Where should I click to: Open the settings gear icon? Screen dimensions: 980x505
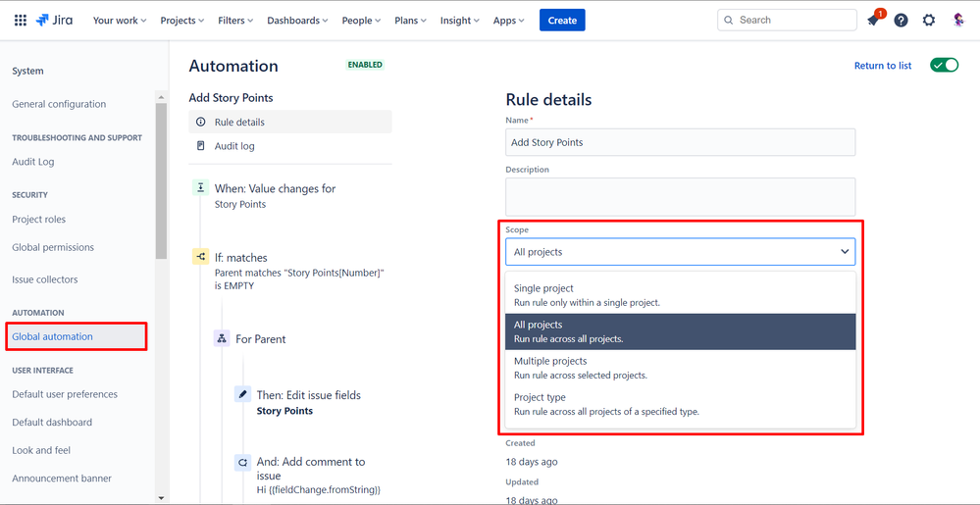[x=929, y=20]
